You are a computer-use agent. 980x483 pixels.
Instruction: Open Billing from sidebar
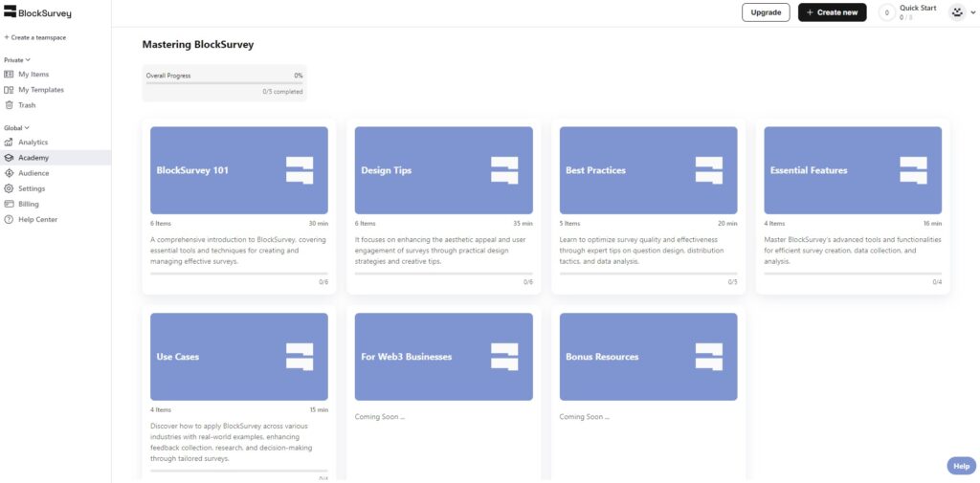click(56, 205)
